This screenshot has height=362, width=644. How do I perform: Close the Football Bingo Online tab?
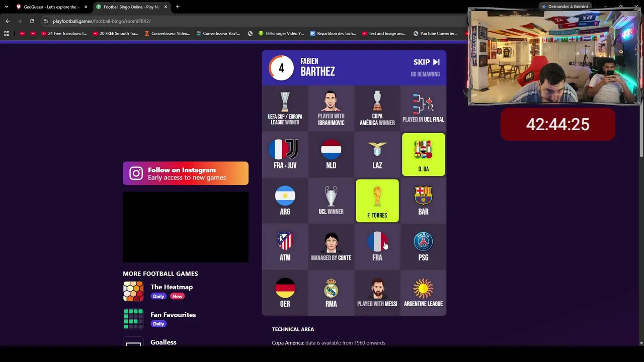166,7
